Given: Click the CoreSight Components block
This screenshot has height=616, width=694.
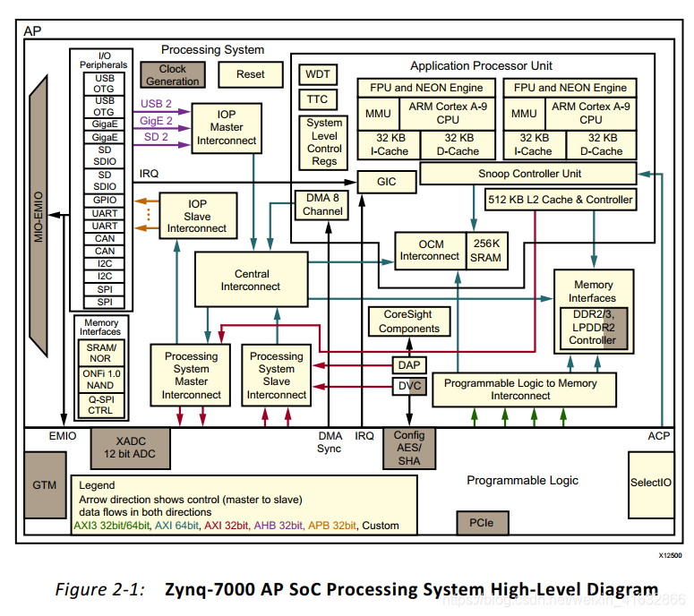Looking at the screenshot, I should click(x=409, y=321).
